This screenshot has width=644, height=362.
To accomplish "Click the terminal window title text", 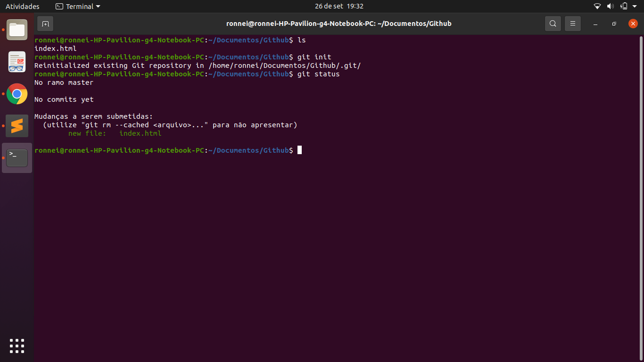I will tap(339, 24).
